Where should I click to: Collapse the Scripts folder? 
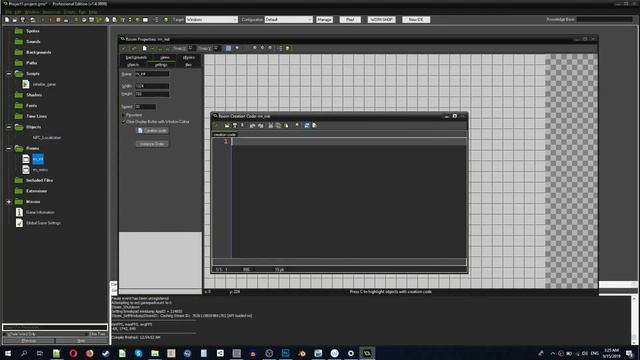pos(9,74)
